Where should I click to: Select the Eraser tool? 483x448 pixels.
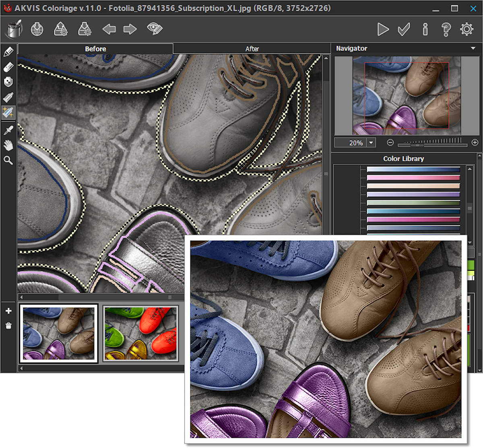(x=8, y=67)
